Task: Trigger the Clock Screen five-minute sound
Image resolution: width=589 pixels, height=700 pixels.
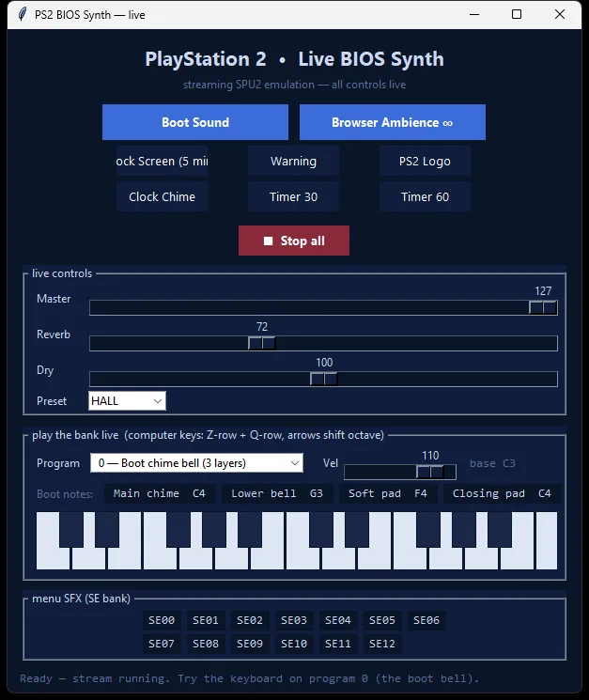Action: [x=162, y=162]
